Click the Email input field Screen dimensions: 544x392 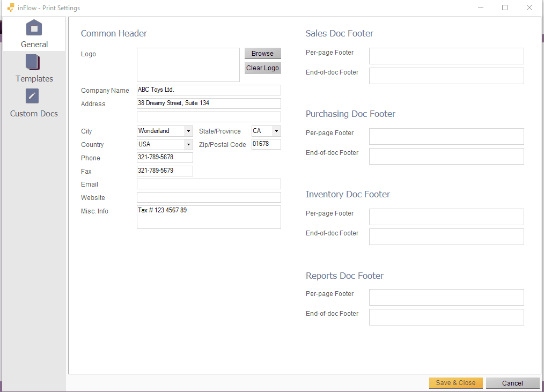[209, 184]
